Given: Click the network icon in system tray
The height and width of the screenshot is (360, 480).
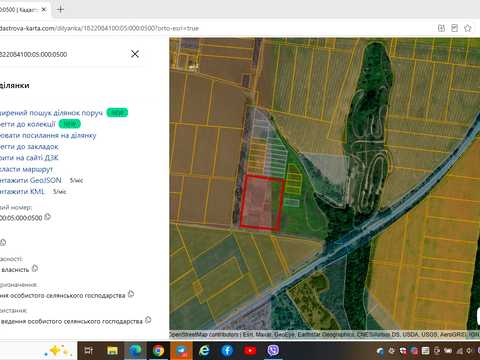Looking at the screenshot, I should (x=460, y=351).
